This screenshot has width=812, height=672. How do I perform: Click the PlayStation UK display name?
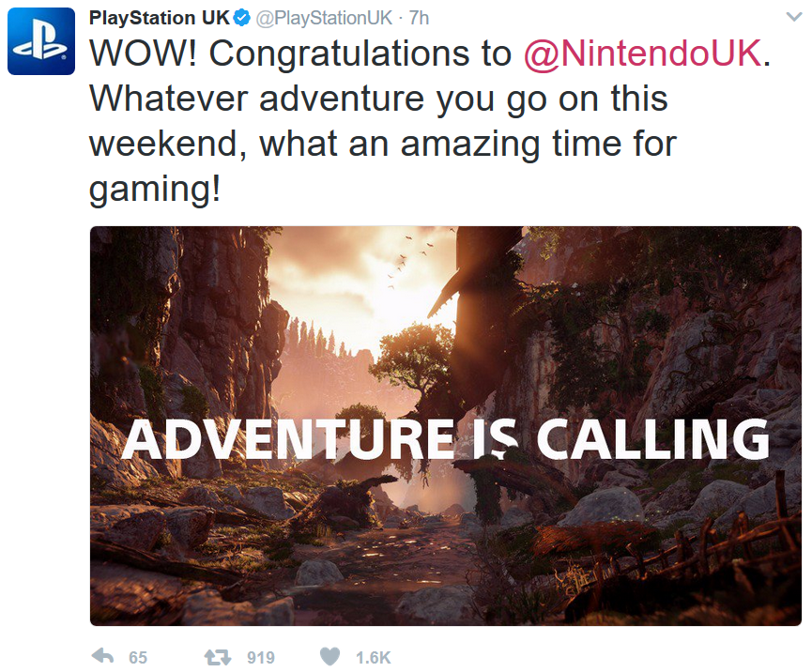(x=160, y=18)
